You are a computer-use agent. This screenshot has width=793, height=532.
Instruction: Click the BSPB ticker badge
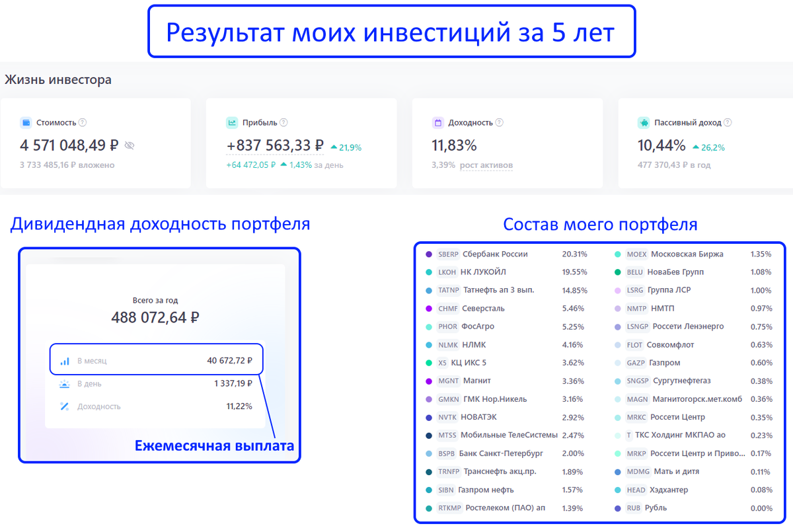(447, 453)
